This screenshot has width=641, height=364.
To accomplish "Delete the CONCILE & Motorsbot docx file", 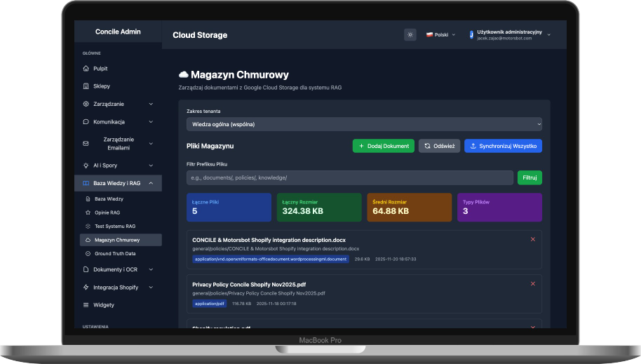I will (533, 239).
